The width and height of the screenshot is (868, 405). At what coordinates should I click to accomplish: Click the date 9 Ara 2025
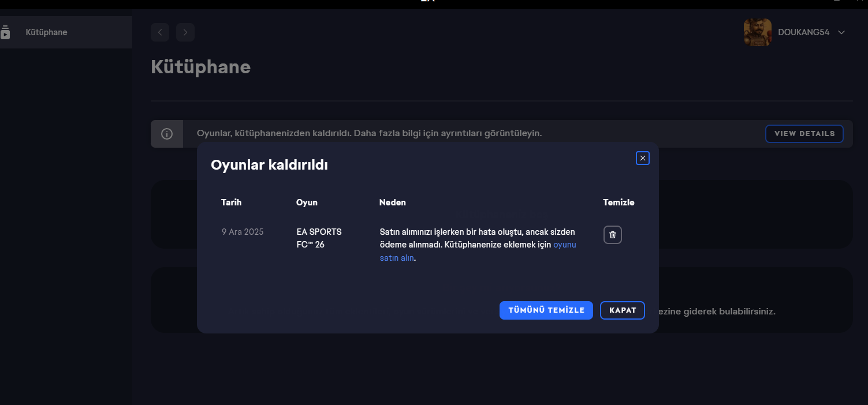click(x=243, y=232)
